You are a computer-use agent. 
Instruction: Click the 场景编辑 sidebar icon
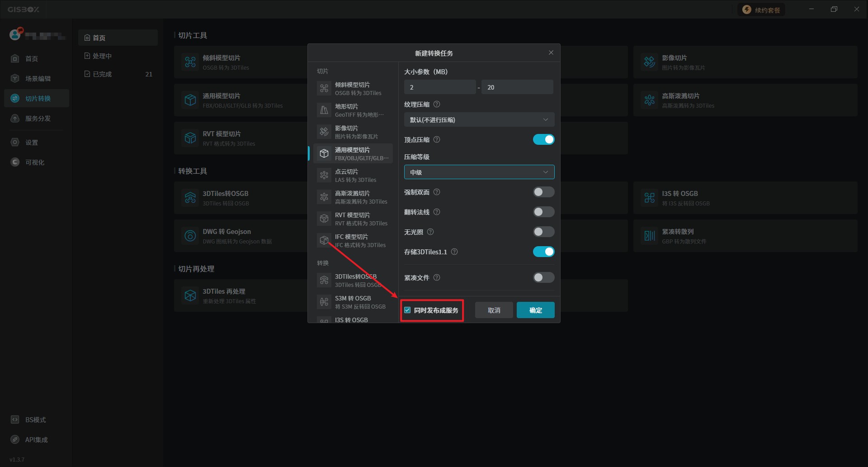(x=15, y=78)
